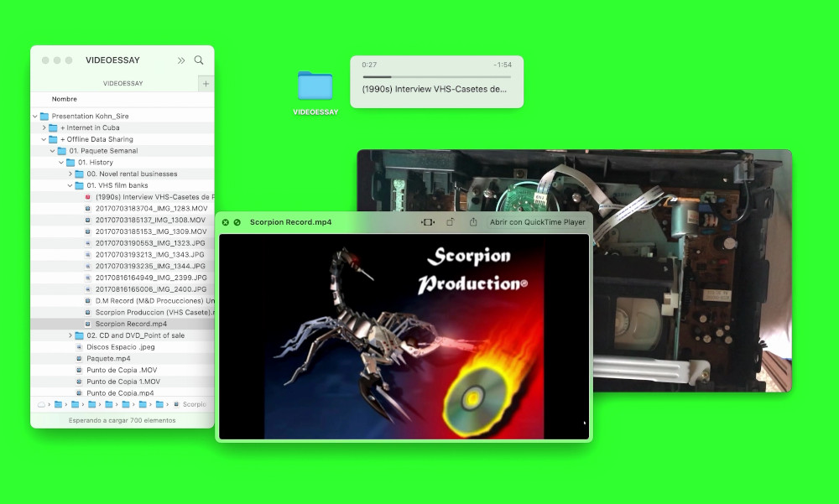Select the + Offline Data Sharing folder icon
This screenshot has height=504, width=839.
53,139
